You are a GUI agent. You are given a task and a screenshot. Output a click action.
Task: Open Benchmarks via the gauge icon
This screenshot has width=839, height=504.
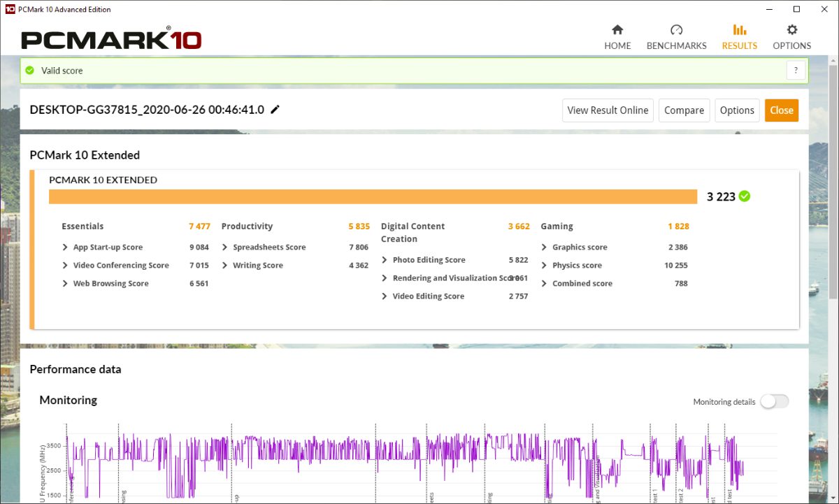pyautogui.click(x=676, y=30)
